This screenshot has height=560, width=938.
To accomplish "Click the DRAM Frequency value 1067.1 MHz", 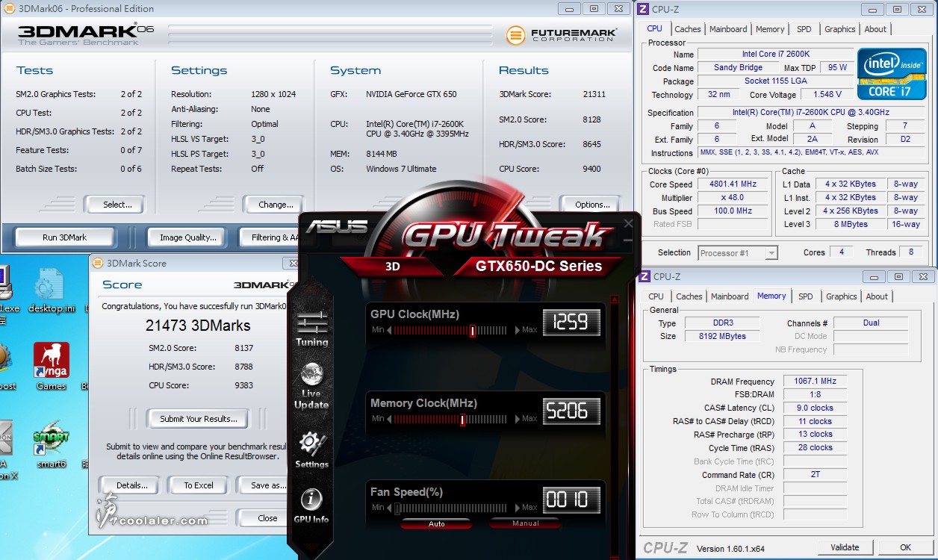I will click(x=816, y=382).
